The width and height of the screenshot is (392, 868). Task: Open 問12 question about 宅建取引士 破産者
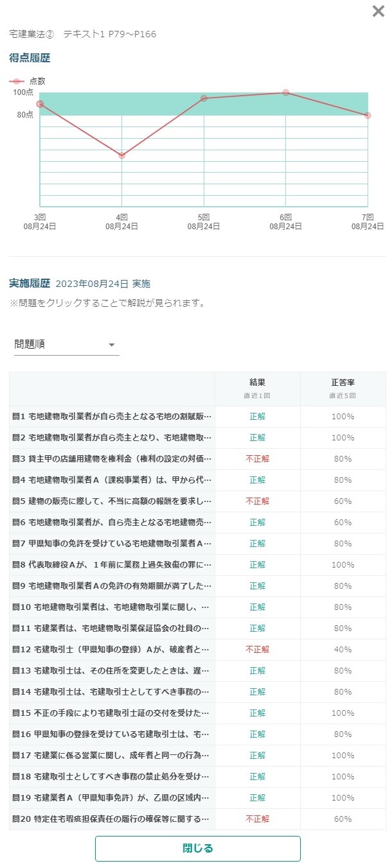click(x=198, y=650)
